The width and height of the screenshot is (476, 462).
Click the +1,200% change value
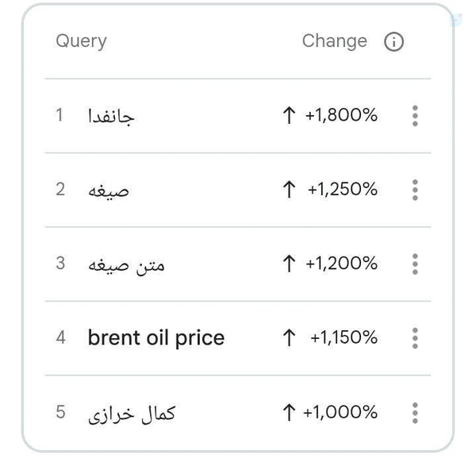[341, 264]
